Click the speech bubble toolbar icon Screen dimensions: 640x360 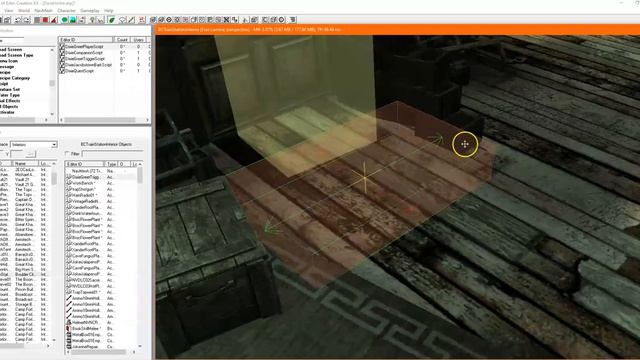(122, 20)
